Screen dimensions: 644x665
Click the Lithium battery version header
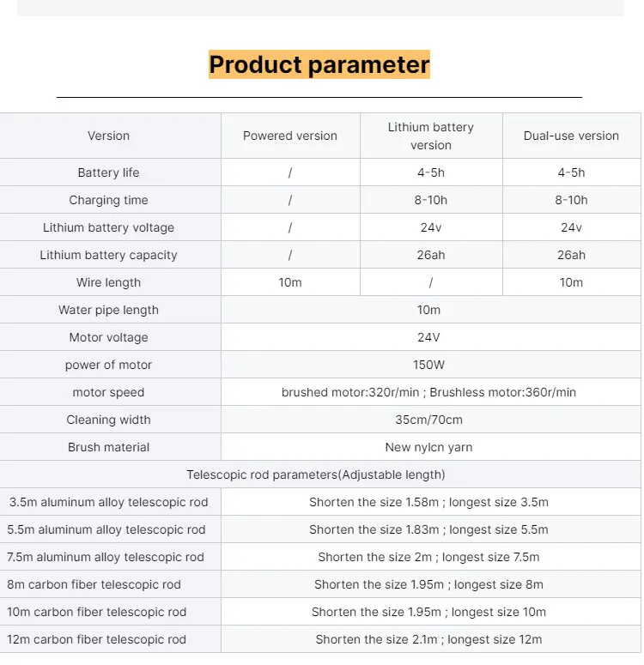coord(430,136)
